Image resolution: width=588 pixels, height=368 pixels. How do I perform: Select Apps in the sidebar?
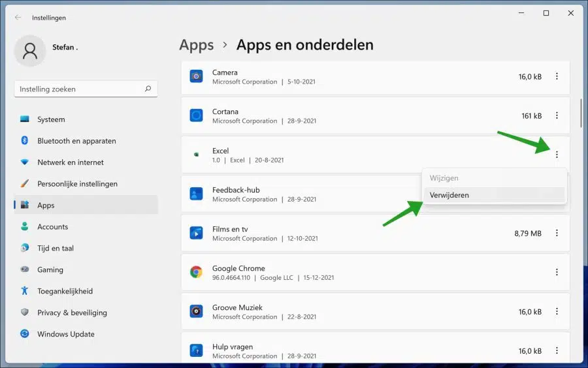click(86, 205)
